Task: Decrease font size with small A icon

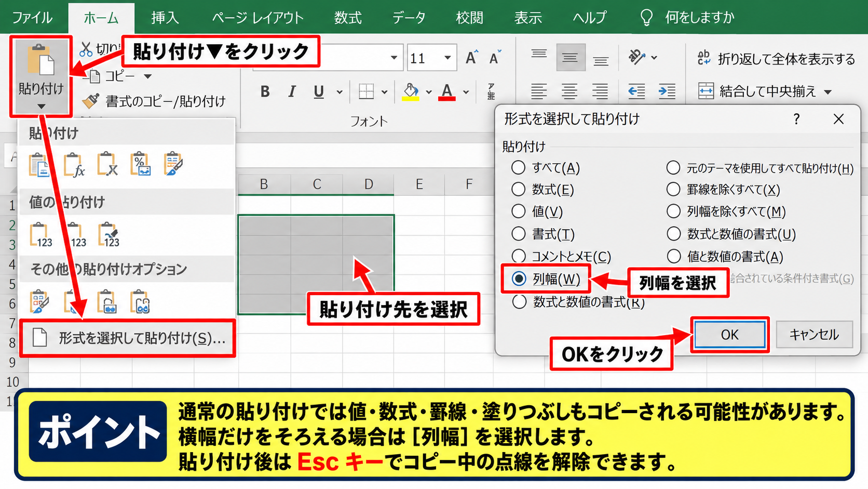Action: [x=495, y=58]
